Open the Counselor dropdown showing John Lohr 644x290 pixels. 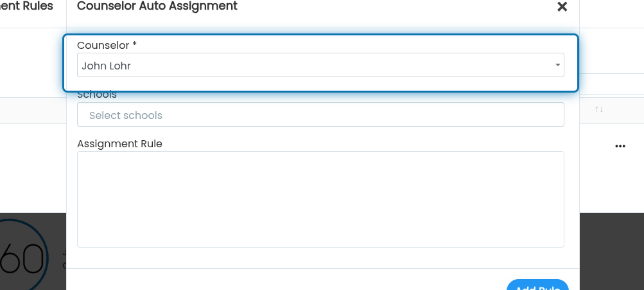pos(320,65)
